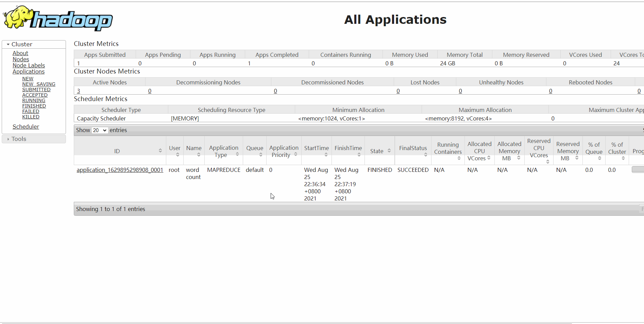Sort by Name column arrows
Screen dimensions: 644x324
coord(199,155)
